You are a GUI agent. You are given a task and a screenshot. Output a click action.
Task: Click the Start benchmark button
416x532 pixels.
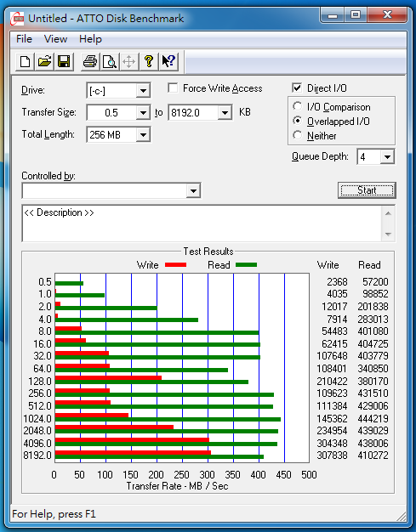point(367,190)
